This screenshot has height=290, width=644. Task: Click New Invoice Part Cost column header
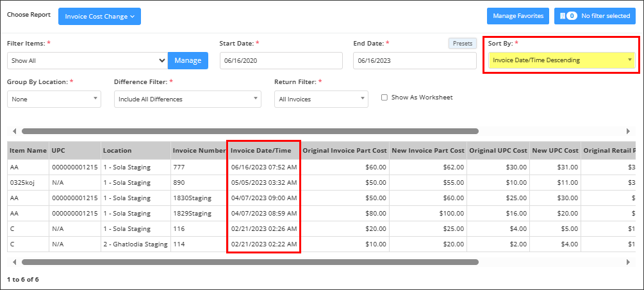tap(428, 151)
